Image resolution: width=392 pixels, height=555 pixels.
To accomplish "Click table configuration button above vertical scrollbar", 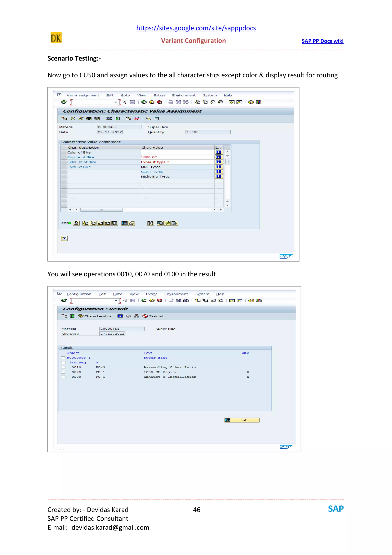I will 228,147.
